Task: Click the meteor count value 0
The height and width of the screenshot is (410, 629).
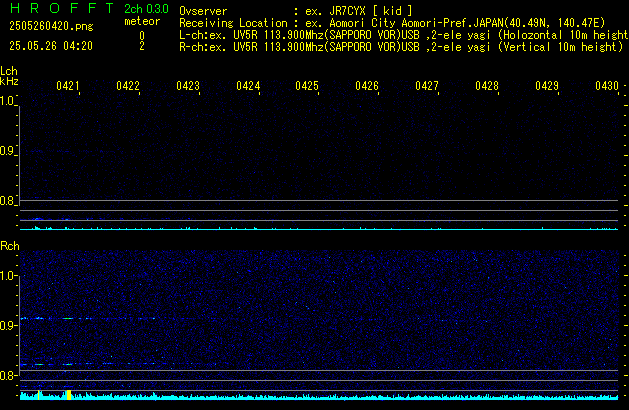Action: pyautogui.click(x=142, y=35)
